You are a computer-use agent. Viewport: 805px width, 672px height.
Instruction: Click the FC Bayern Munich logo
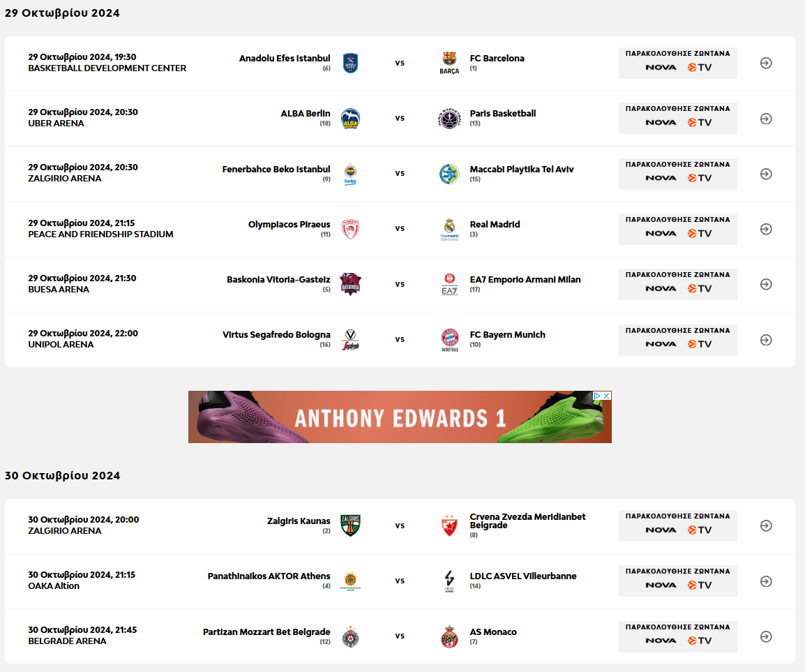pos(450,340)
